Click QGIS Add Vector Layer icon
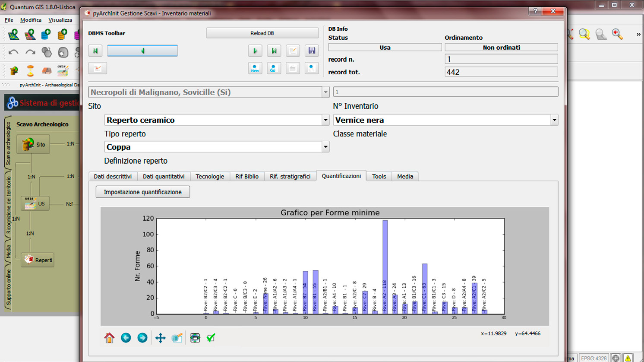644x362 pixels. coord(13,34)
